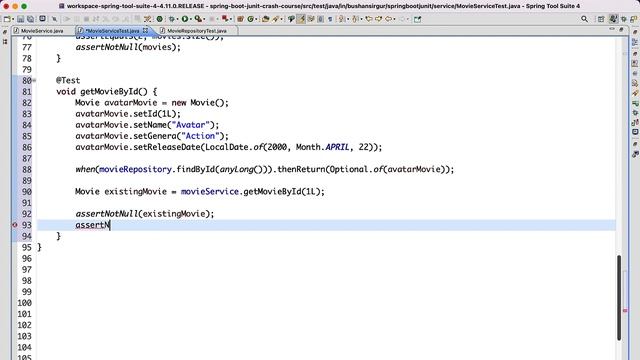
Task: Click the Pin Editor icon
Action: coord(418,19)
